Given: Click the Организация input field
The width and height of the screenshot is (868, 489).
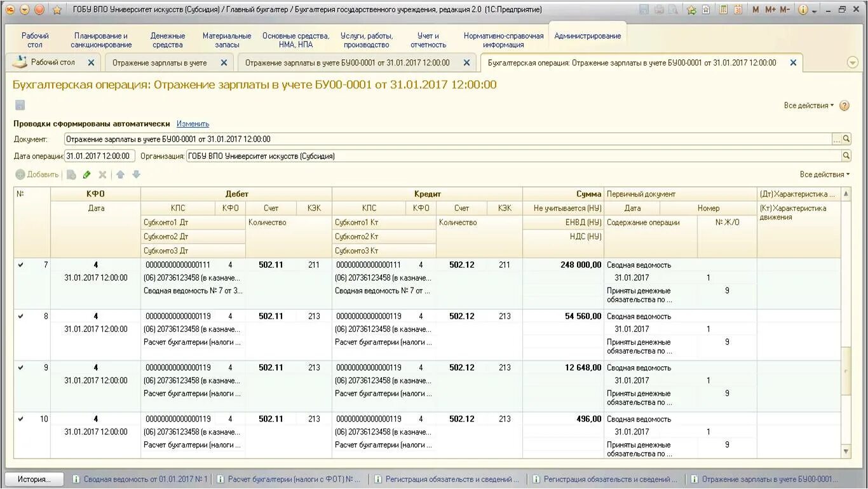Looking at the screenshot, I should tap(514, 156).
